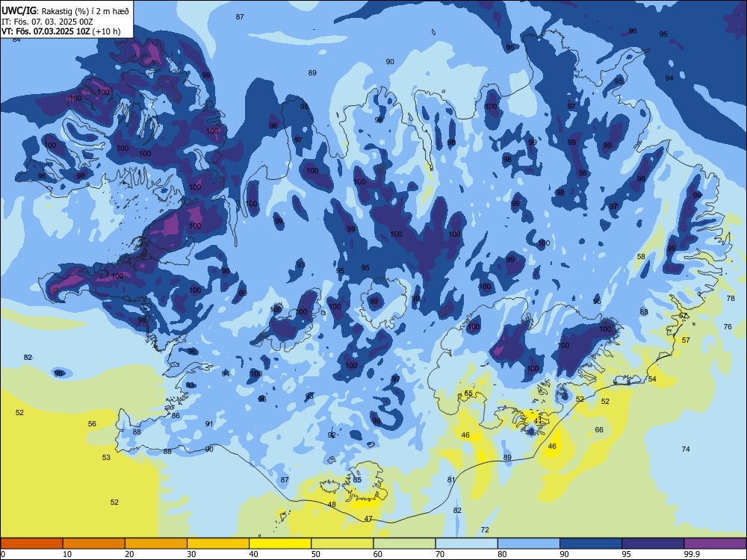
Task: Click the map value '41' in the yellow patch
Action: (x=538, y=421)
